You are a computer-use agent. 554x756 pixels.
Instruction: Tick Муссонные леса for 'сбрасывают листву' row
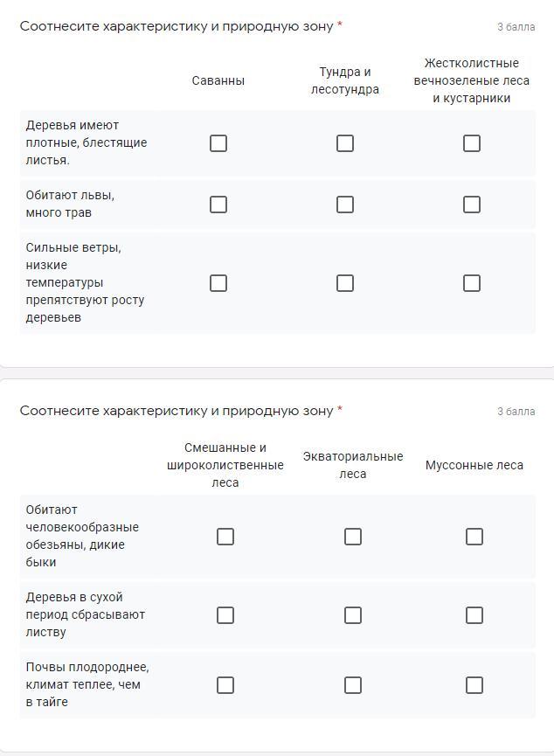(x=474, y=614)
